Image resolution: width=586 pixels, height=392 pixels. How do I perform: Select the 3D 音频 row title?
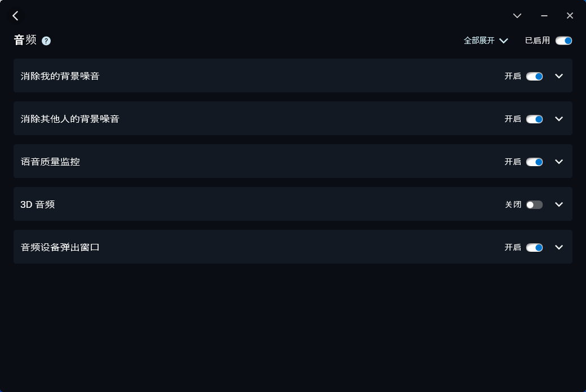tap(37, 204)
